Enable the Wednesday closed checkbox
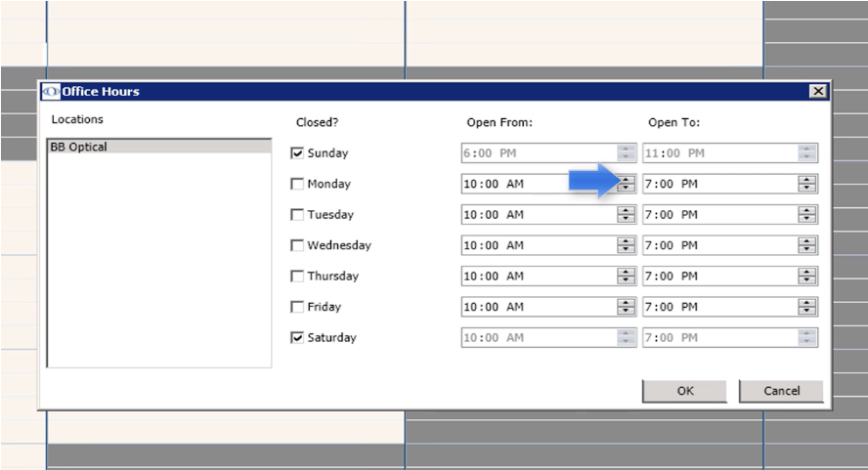The height and width of the screenshot is (470, 868). coord(298,245)
